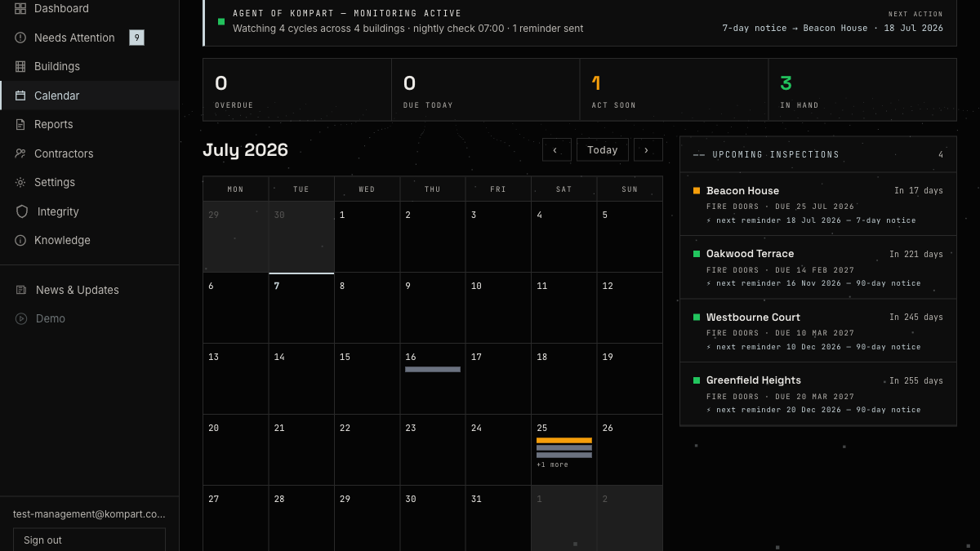Click the account email test-management@kompart
Screen dimensions: 980x551
click(89, 514)
